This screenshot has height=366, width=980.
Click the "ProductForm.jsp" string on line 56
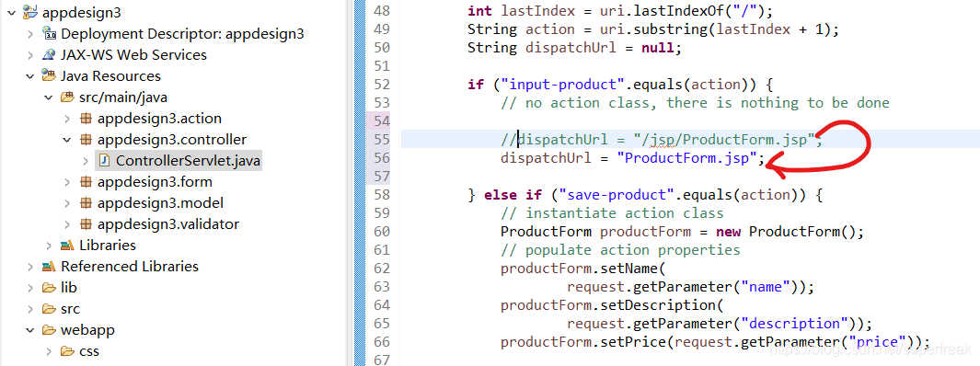686,158
